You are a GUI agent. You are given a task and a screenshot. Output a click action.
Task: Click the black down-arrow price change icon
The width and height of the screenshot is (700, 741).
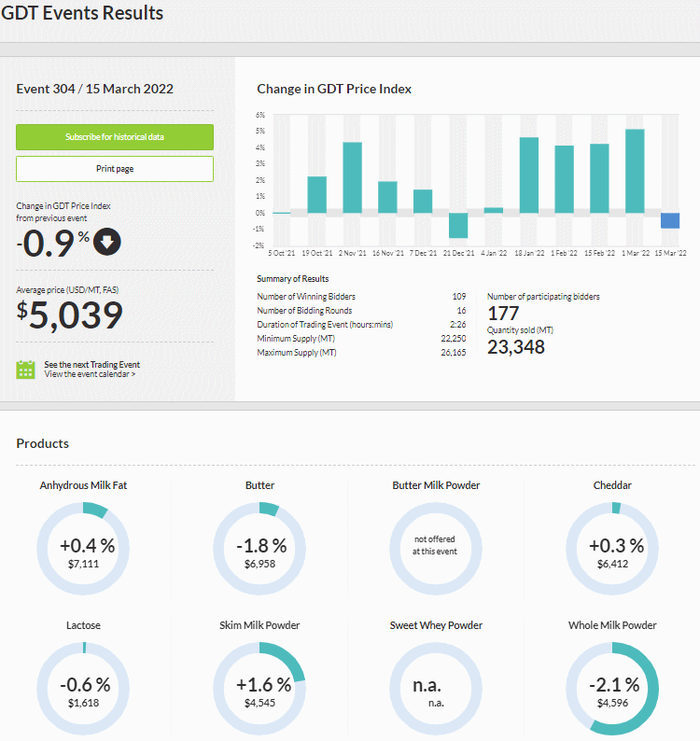106,242
